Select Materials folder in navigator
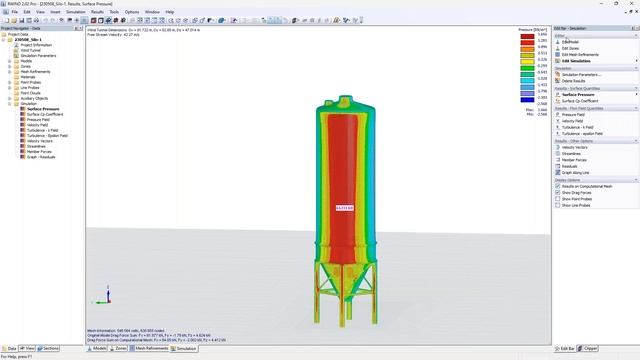 coord(28,77)
